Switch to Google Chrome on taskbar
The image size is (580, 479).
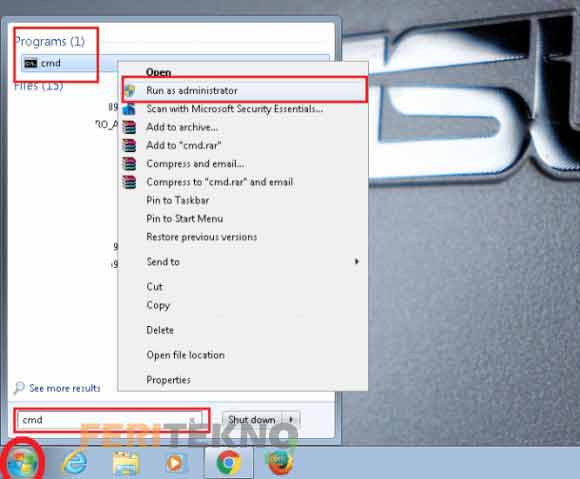click(228, 462)
